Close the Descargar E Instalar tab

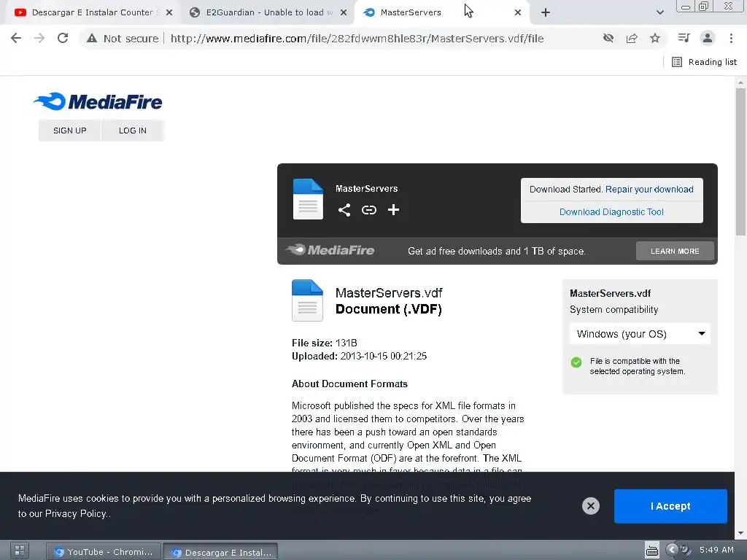pos(169,12)
